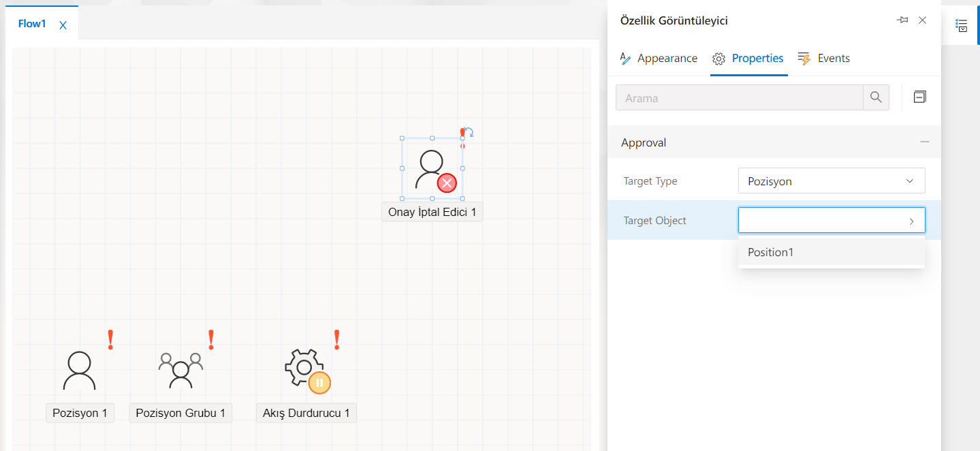This screenshot has width=980, height=451.
Task: Close the Flow1 tab
Action: tap(63, 25)
